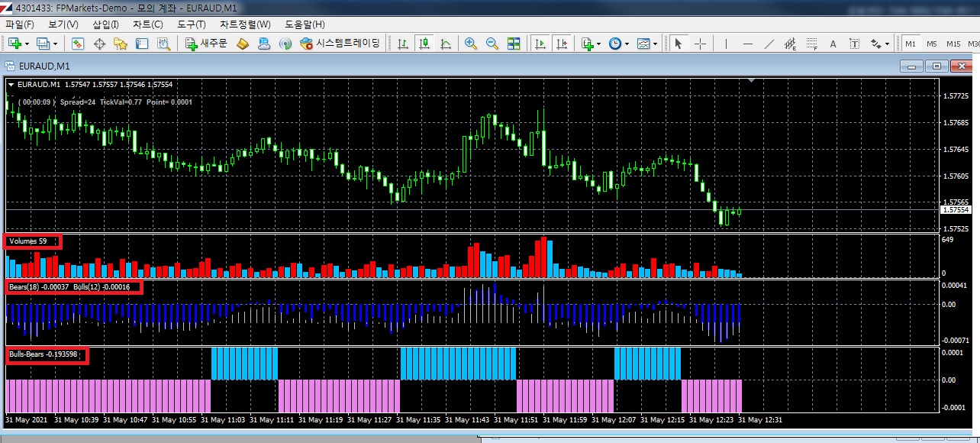Click the 시스템트레이딩 auto trading button

(x=340, y=44)
